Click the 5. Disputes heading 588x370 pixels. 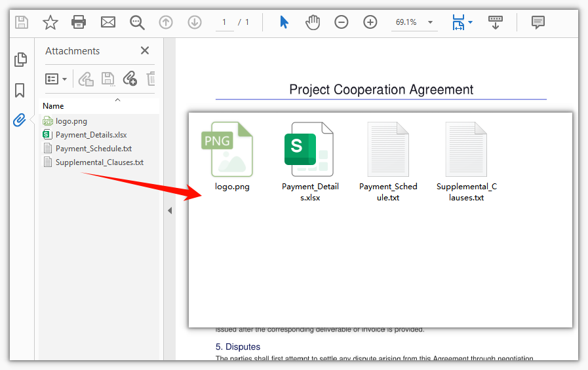pos(238,347)
